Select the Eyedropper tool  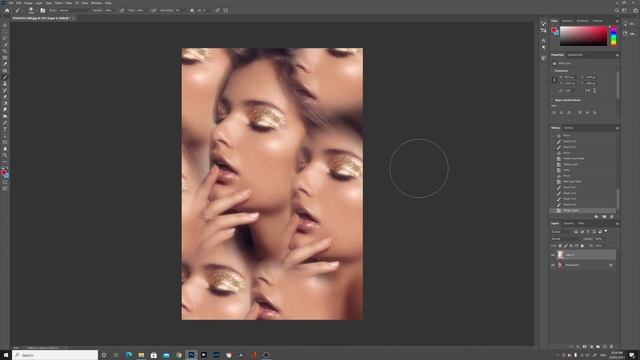click(x=5, y=64)
